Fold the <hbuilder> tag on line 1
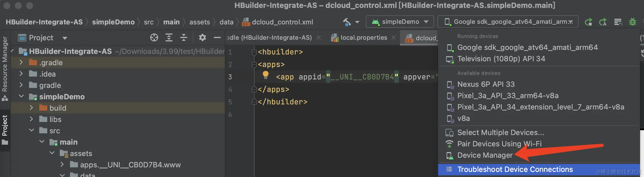The width and height of the screenshot is (644, 177). pos(254,52)
